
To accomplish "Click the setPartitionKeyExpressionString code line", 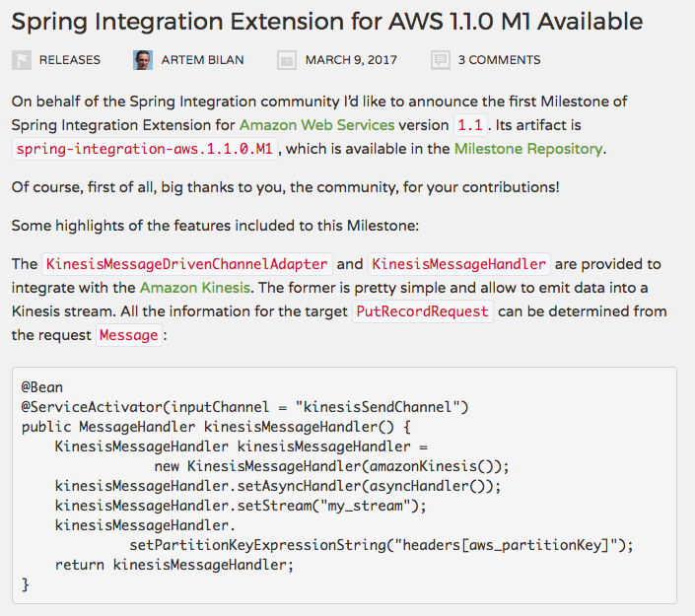I will coord(380,544).
